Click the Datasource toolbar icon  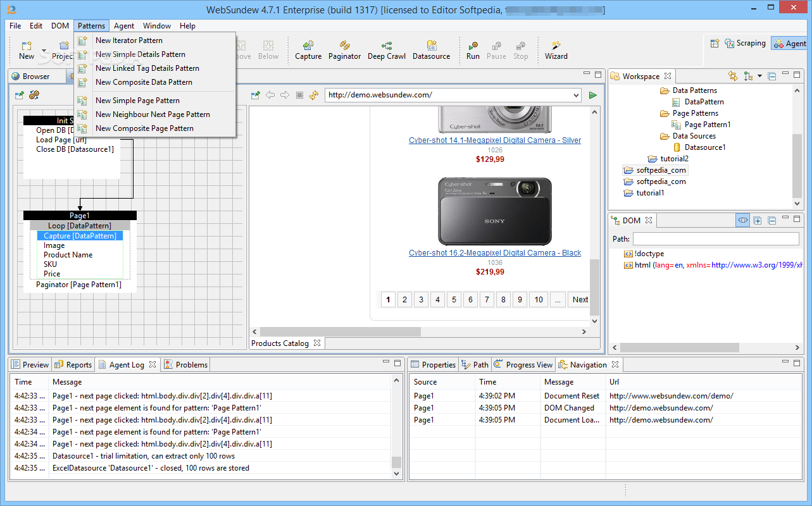pos(432,46)
